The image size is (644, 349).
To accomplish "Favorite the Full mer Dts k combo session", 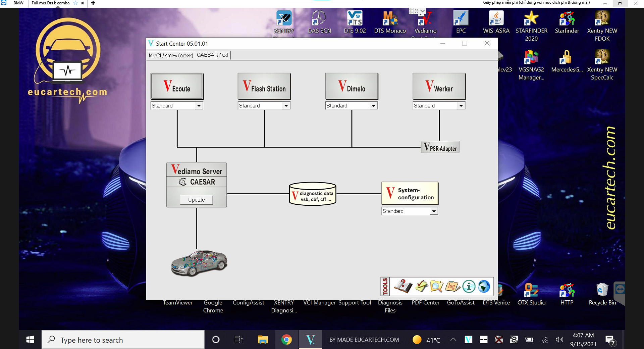I will pos(75,3).
